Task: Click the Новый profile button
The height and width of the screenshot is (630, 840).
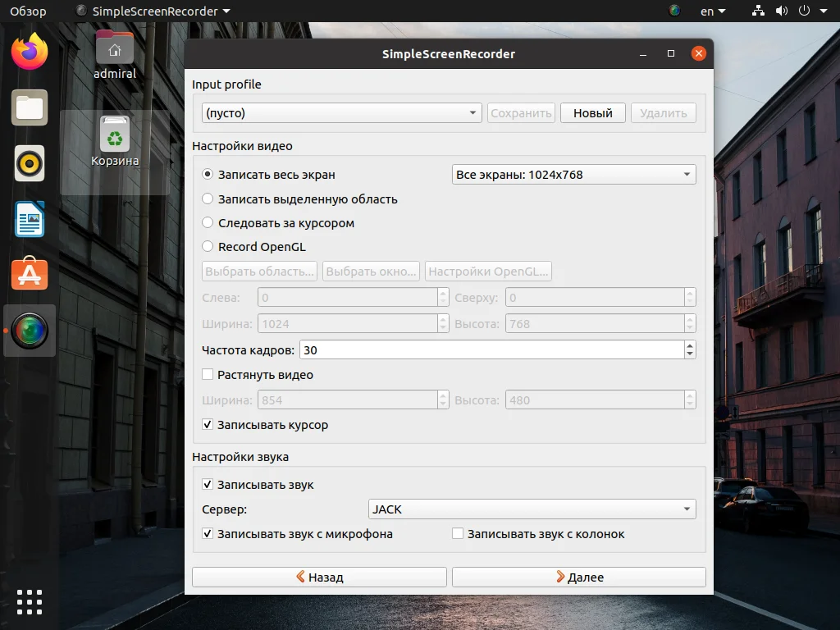Action: click(x=592, y=112)
